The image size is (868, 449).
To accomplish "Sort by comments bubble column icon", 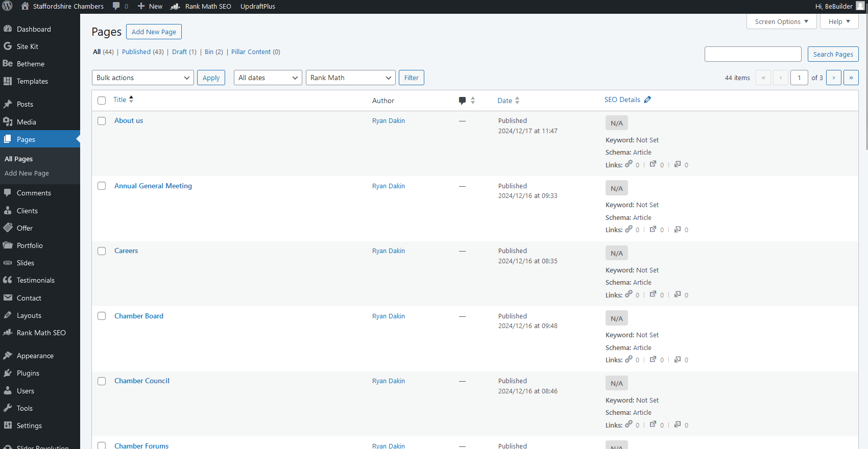I will pyautogui.click(x=462, y=101).
